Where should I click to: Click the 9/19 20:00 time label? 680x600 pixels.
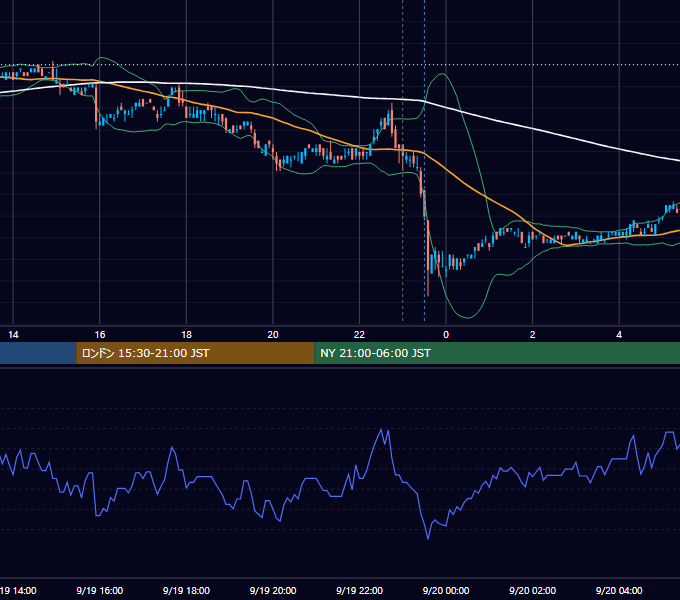[x=273, y=590]
